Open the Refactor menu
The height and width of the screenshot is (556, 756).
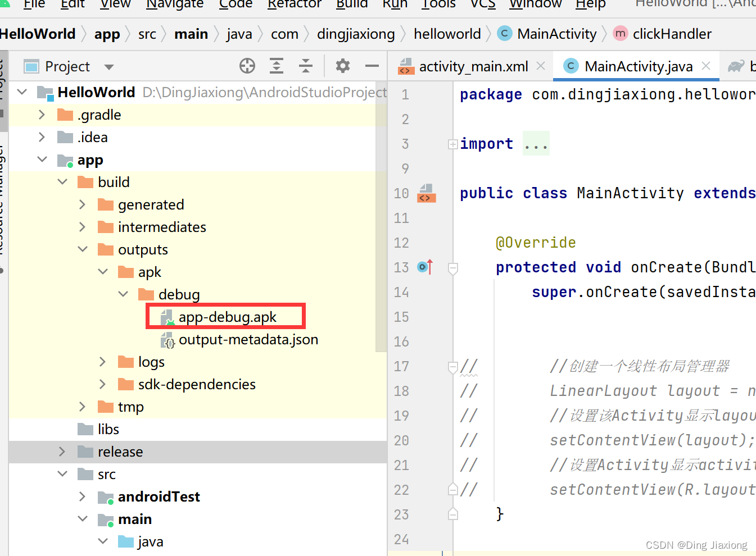[x=295, y=4]
